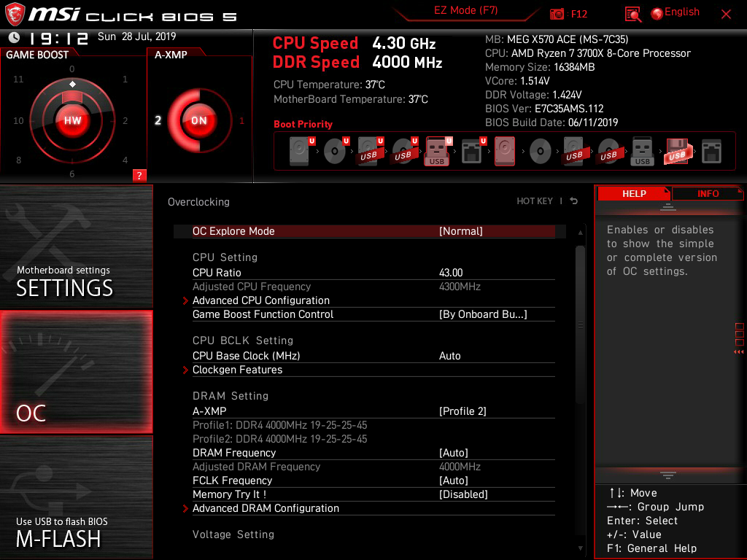
Task: Click the MSI dragon shield logo
Action: pyautogui.click(x=15, y=14)
